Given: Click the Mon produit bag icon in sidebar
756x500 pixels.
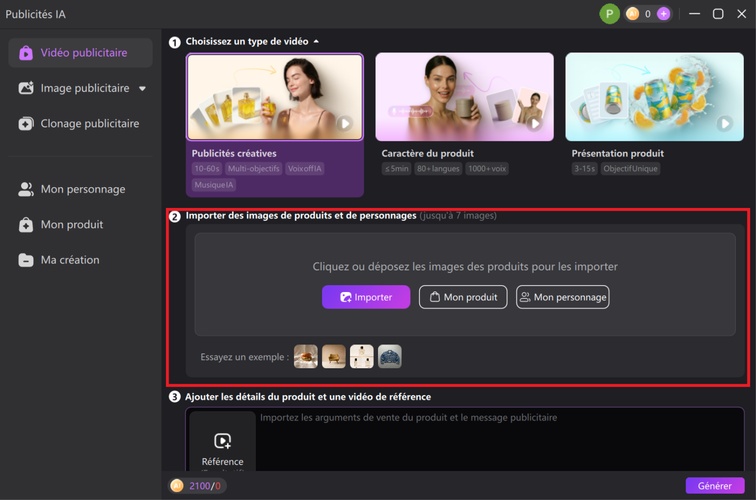Looking at the screenshot, I should tap(26, 224).
